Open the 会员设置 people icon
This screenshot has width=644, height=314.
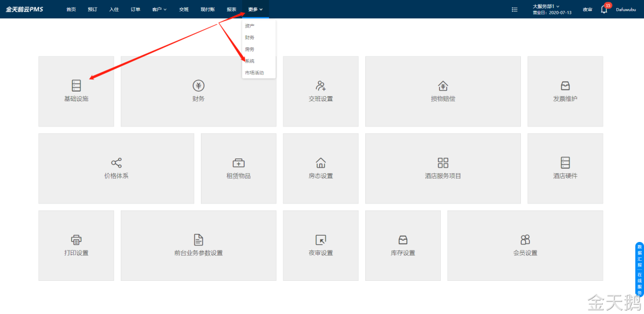(x=525, y=239)
